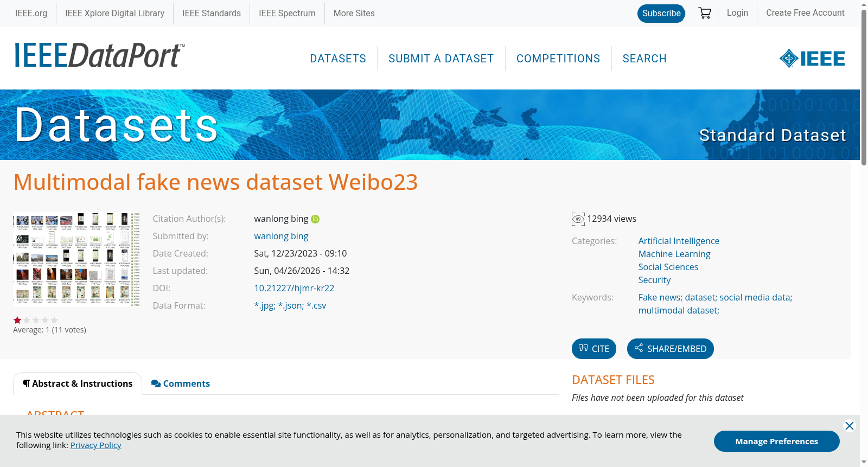The image size is (868, 467).
Task: Click Create Free Account link
Action: pyautogui.click(x=805, y=12)
